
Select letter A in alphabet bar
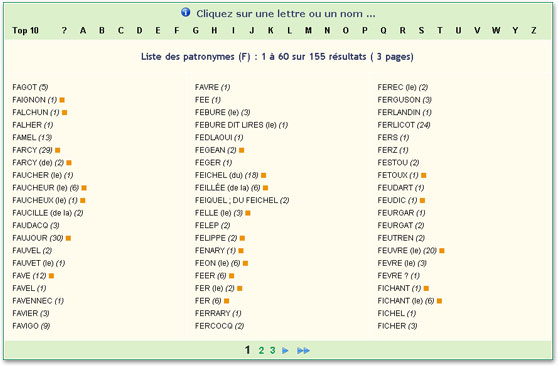[x=83, y=31]
